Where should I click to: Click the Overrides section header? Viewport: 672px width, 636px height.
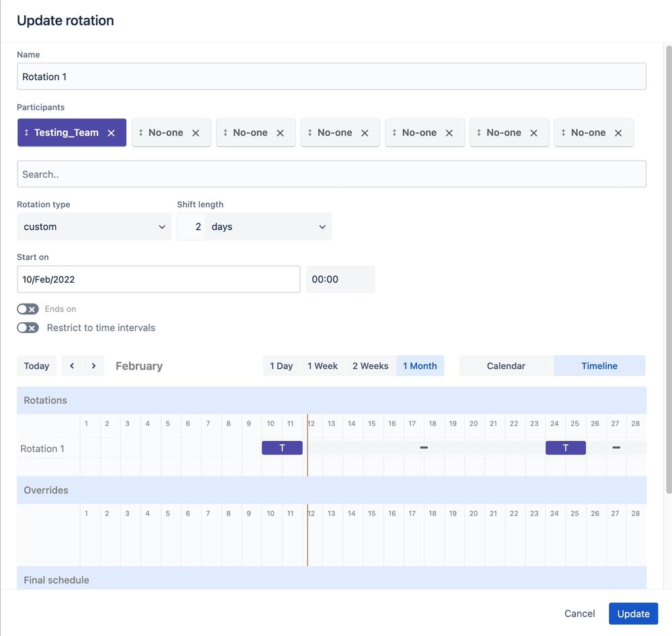click(331, 490)
